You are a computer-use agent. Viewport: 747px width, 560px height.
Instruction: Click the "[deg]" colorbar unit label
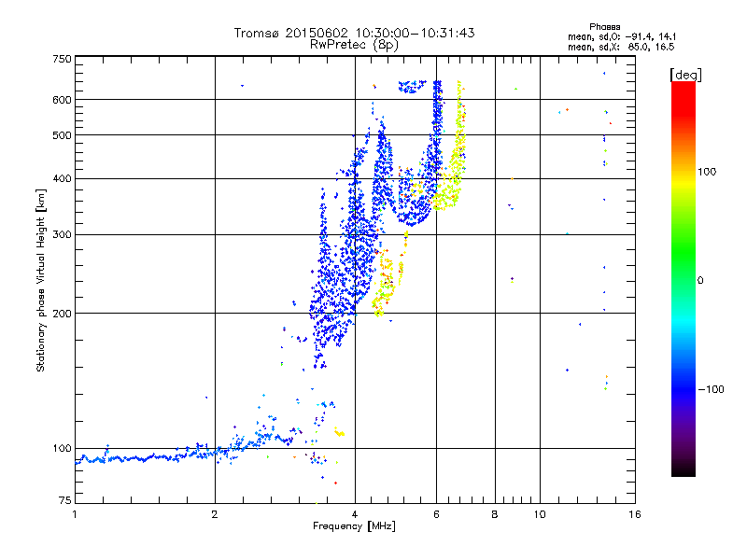pos(685,75)
